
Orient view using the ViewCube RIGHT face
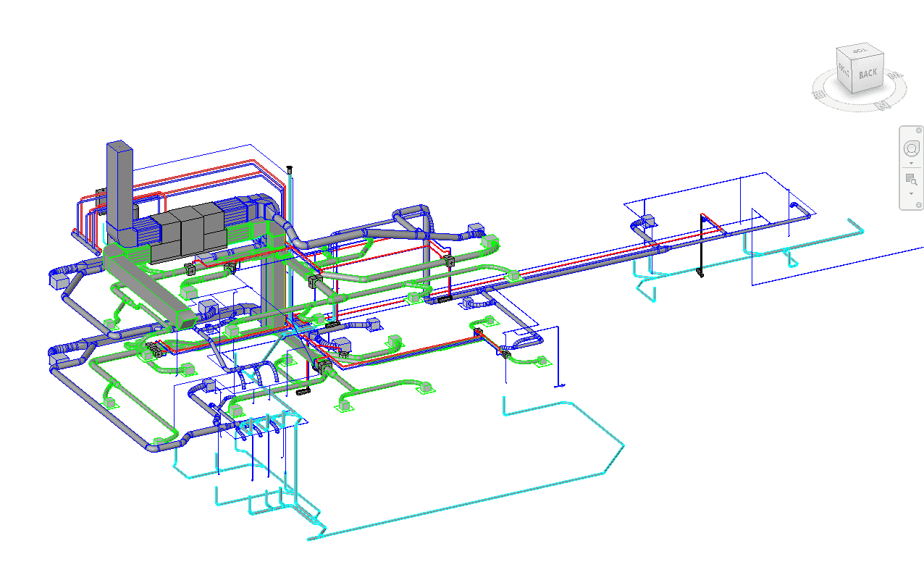pyautogui.click(x=844, y=71)
